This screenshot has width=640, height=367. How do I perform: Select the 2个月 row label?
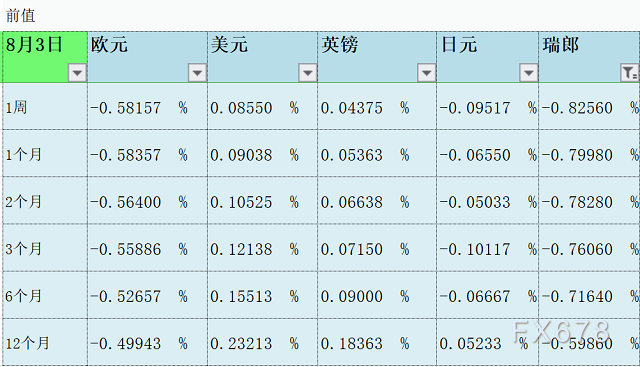click(x=44, y=200)
